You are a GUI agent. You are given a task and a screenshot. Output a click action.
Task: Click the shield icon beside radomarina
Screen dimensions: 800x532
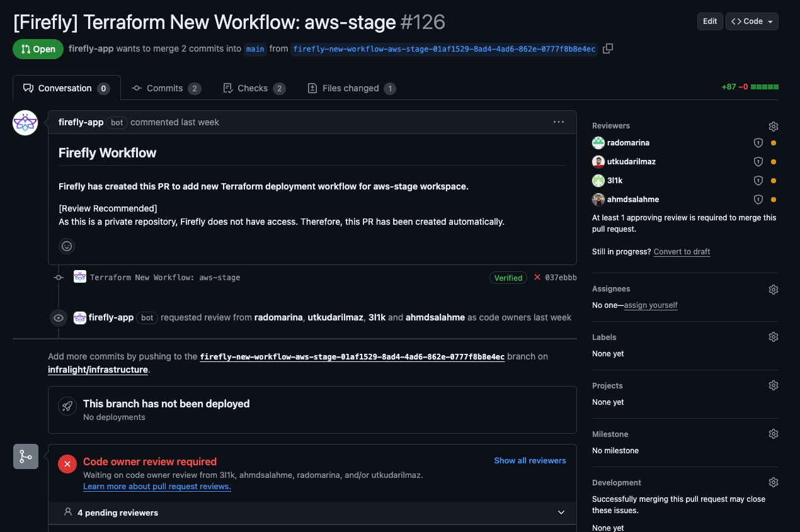[758, 143]
